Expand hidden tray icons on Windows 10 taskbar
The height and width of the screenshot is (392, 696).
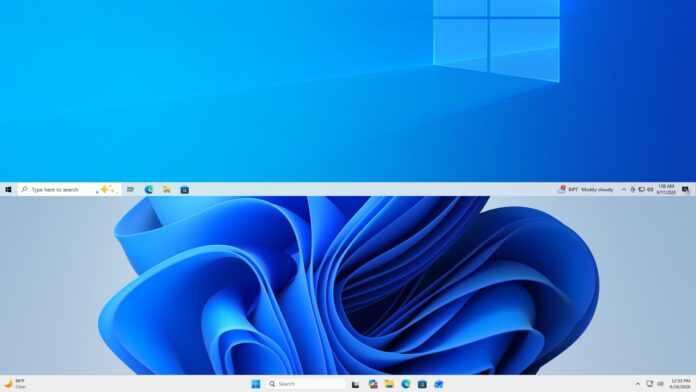(x=624, y=190)
